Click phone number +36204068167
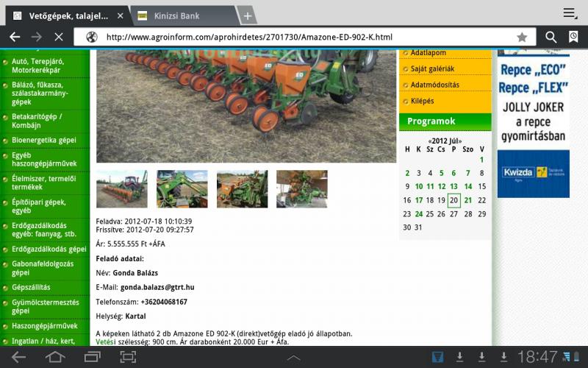Viewport: 588px width, 368px height. 164,302
